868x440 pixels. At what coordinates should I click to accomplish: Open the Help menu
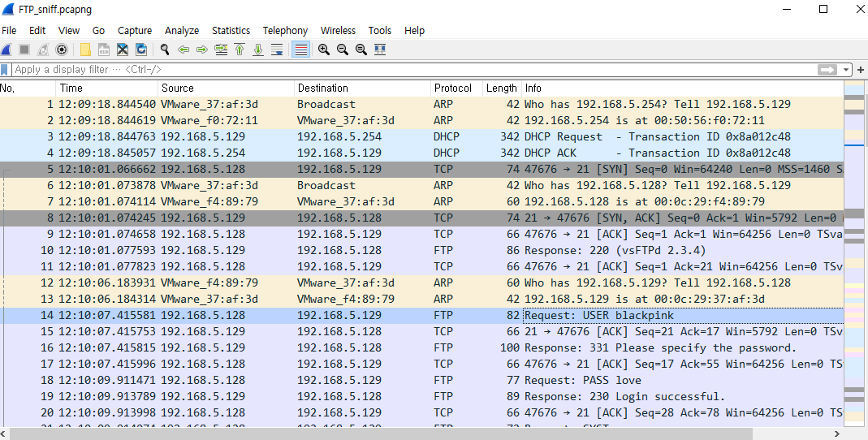(x=414, y=30)
